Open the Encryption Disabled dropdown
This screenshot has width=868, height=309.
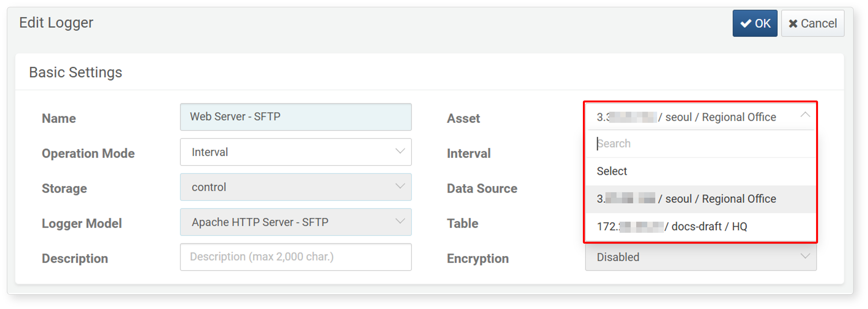[701, 257]
